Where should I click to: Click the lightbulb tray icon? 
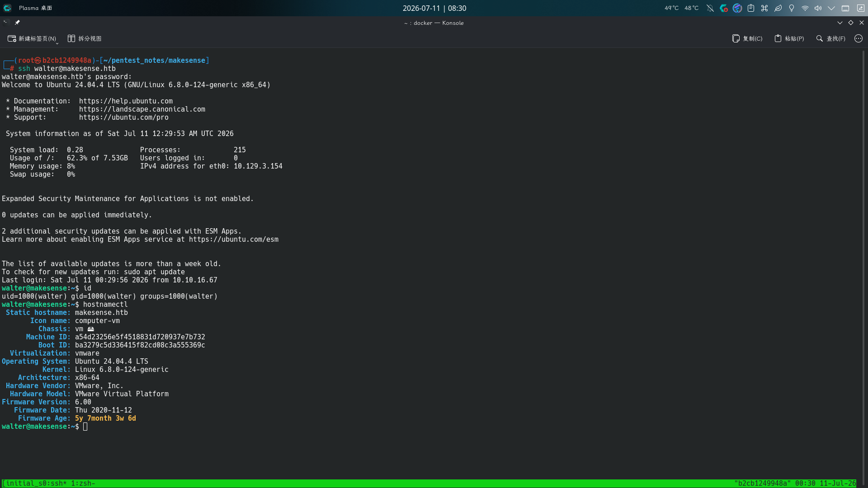point(792,8)
